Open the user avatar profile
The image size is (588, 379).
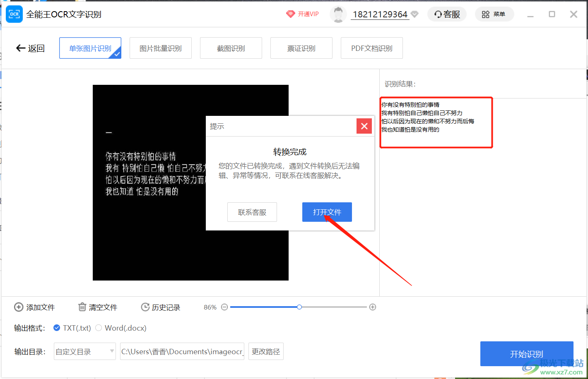click(x=338, y=14)
